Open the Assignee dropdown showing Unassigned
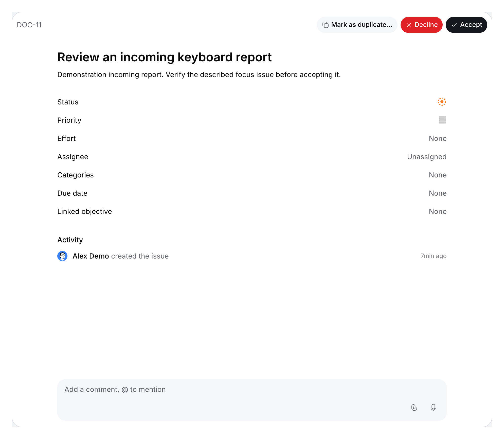The width and height of the screenshot is (504, 439). click(x=427, y=157)
